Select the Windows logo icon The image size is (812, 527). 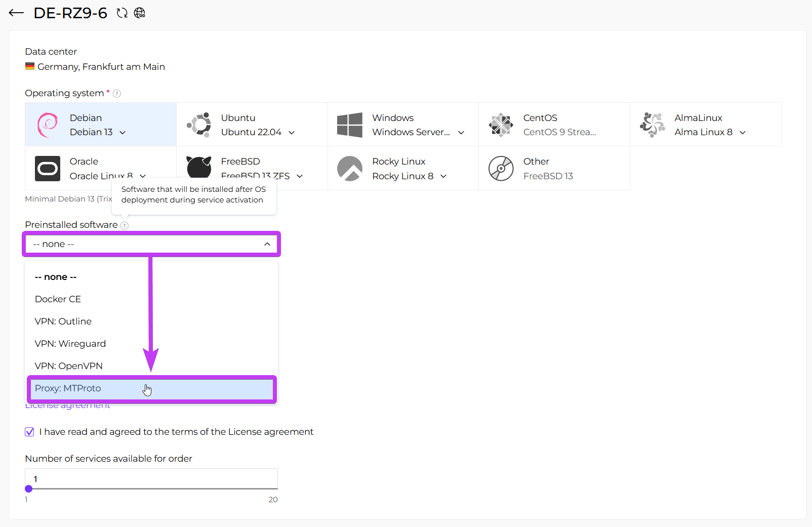[350, 125]
